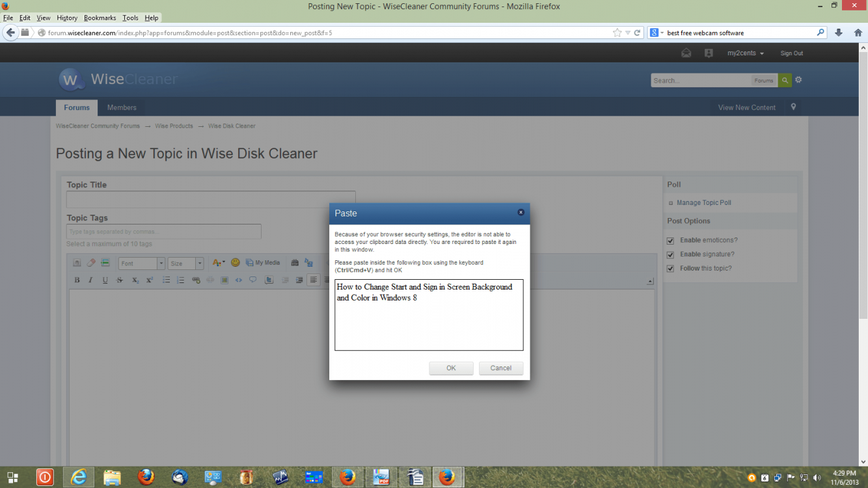Screen dimensions: 868x488
Task: Insert a quote with the speech bubble icon
Action: point(253,279)
